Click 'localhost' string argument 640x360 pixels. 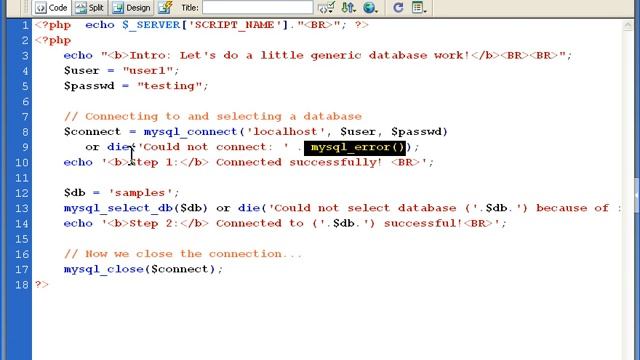click(x=286, y=132)
